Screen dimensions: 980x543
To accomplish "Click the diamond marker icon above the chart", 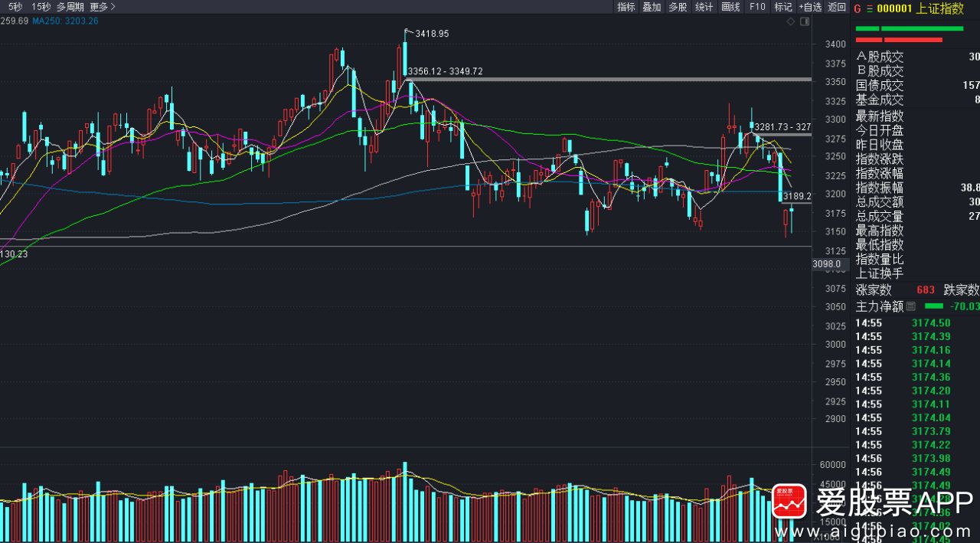I will click(791, 21).
